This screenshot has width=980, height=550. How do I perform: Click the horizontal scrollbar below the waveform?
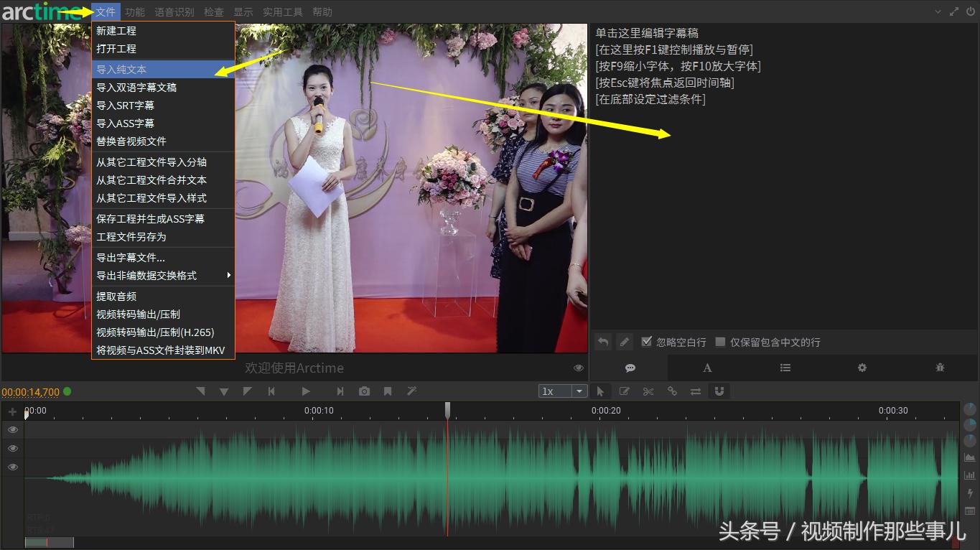tap(49, 542)
